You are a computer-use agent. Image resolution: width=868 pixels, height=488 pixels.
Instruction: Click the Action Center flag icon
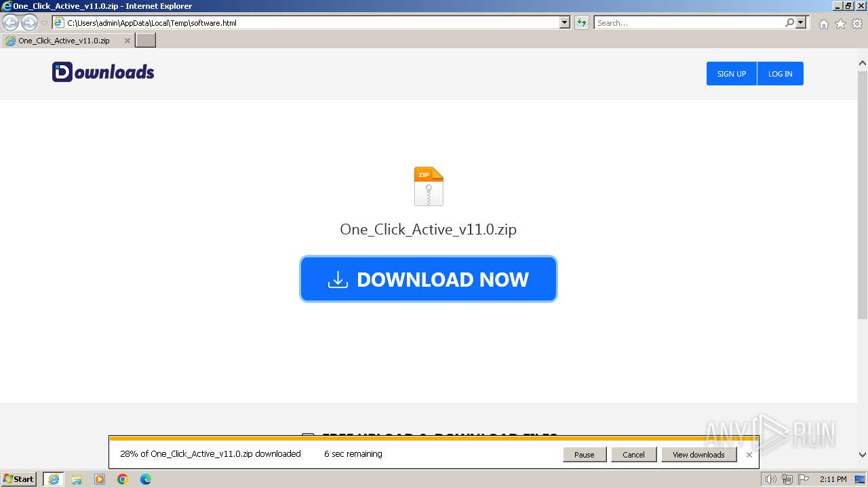tap(804, 479)
